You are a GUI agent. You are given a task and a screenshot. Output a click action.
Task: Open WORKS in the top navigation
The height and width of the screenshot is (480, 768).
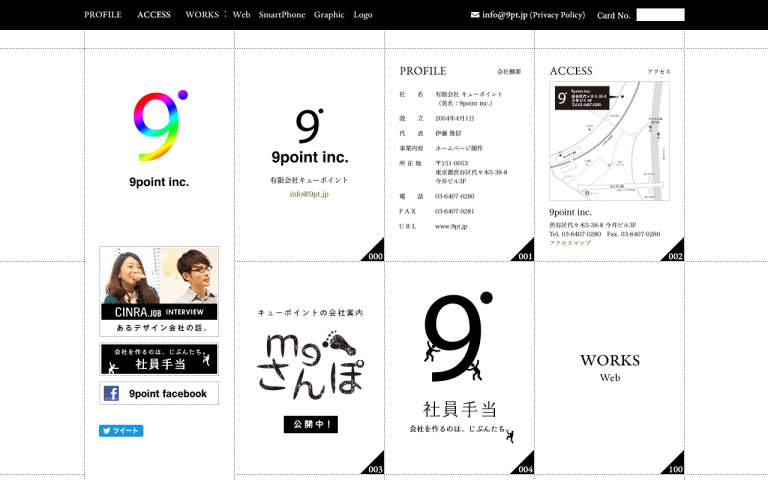click(x=202, y=15)
